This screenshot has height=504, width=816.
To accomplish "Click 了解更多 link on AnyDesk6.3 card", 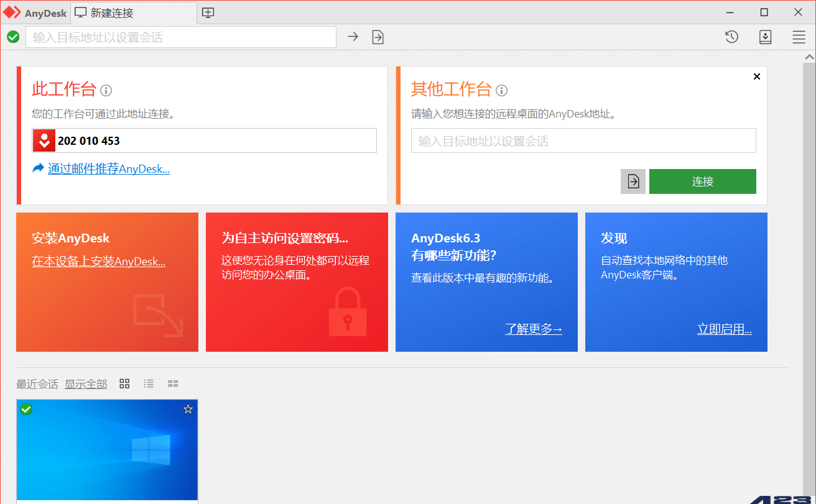I will [534, 329].
